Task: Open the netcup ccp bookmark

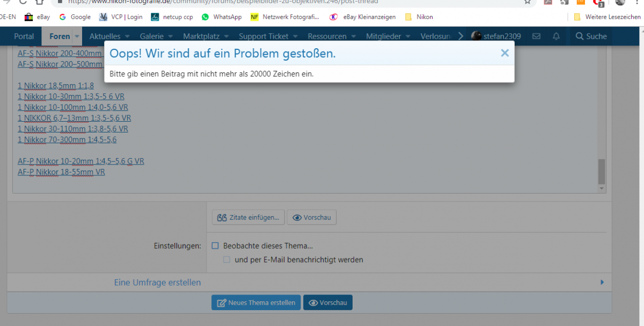Action: (x=172, y=17)
